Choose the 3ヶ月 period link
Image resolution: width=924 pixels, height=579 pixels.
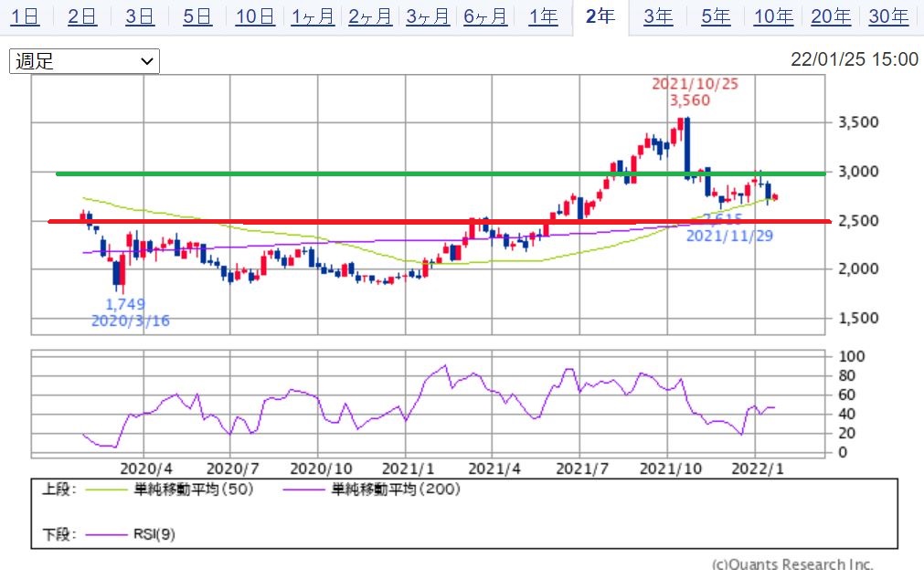click(x=428, y=16)
